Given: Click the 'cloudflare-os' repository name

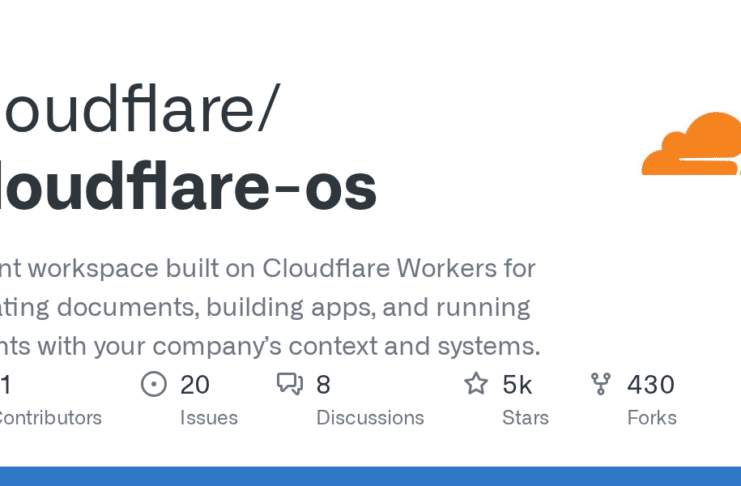Looking at the screenshot, I should coord(188,187).
